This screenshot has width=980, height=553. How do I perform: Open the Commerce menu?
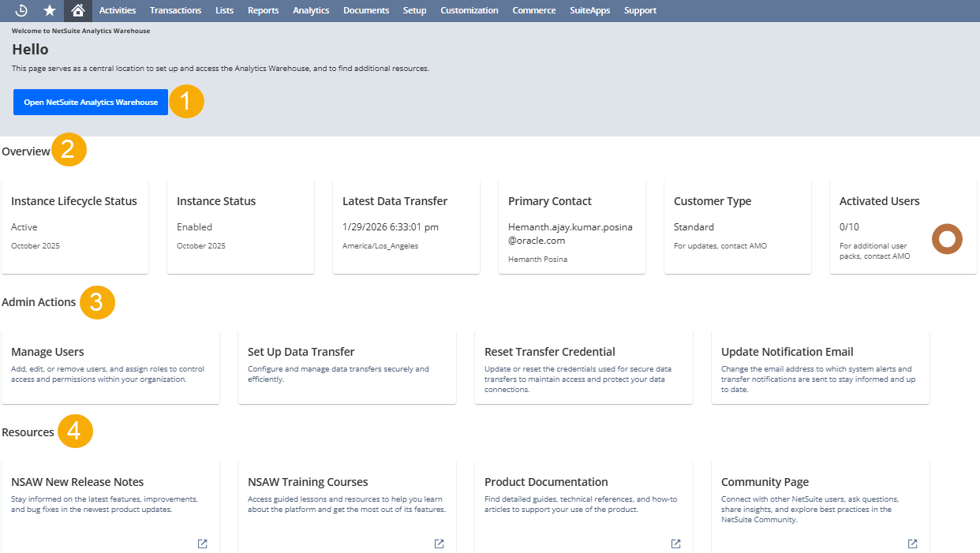533,10
